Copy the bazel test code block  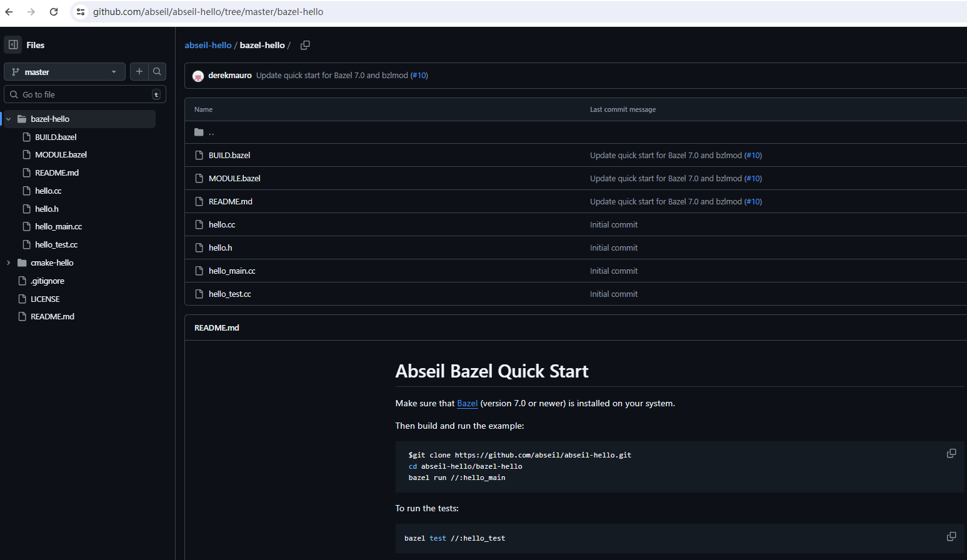point(951,536)
